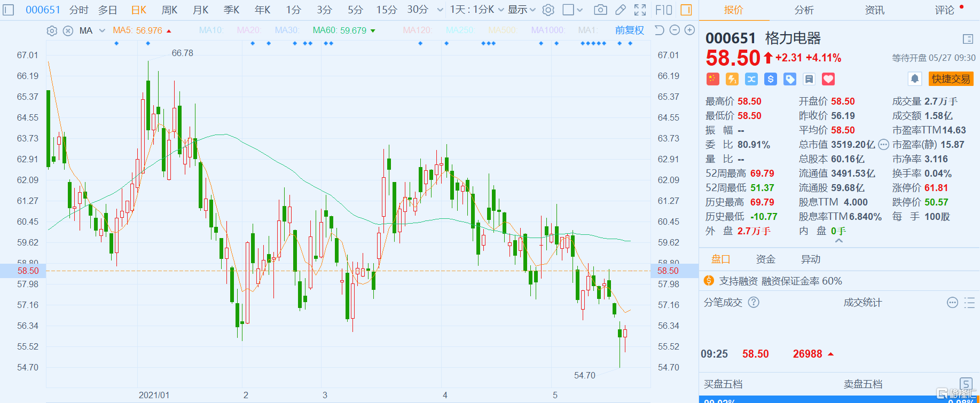980x403 pixels.
Task: Open F10 company info
Action: click(663, 10)
